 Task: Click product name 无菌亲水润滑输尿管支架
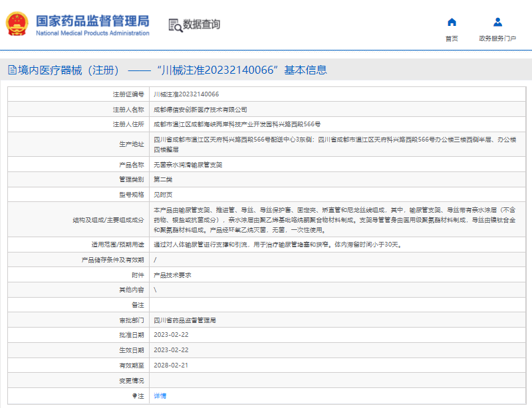pyautogui.click(x=188, y=165)
